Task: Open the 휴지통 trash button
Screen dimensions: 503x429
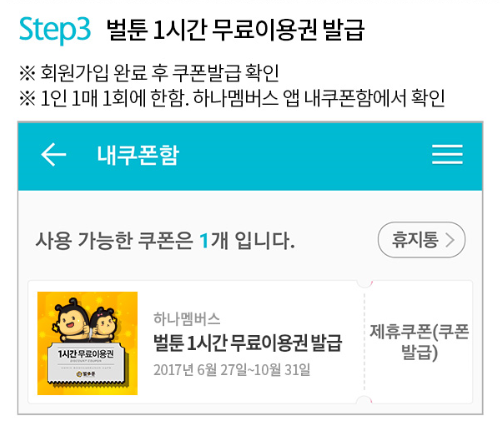Action: (422, 240)
